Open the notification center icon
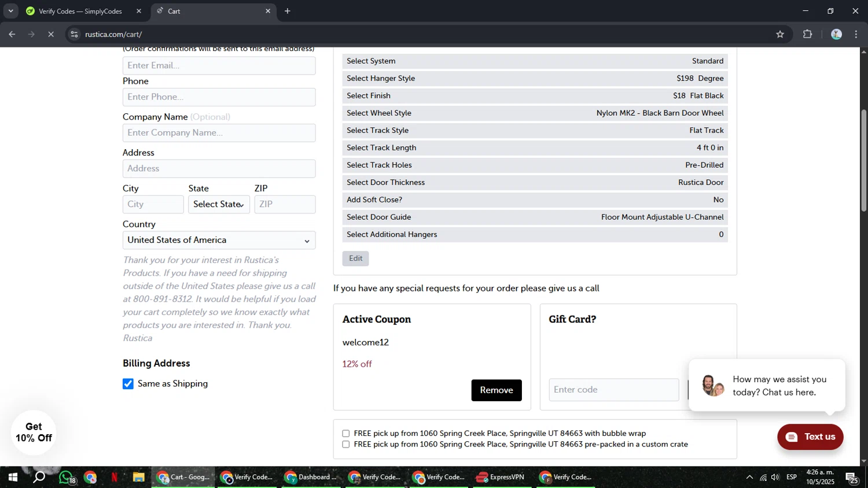The width and height of the screenshot is (868, 488). (x=852, y=478)
